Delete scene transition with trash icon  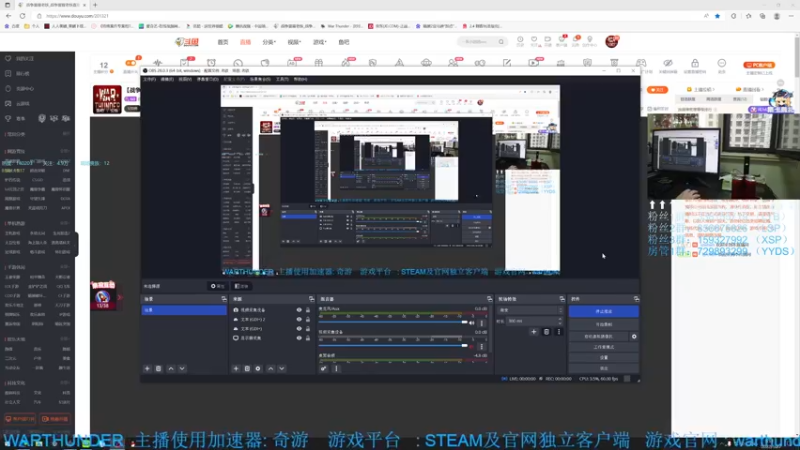[x=546, y=332]
